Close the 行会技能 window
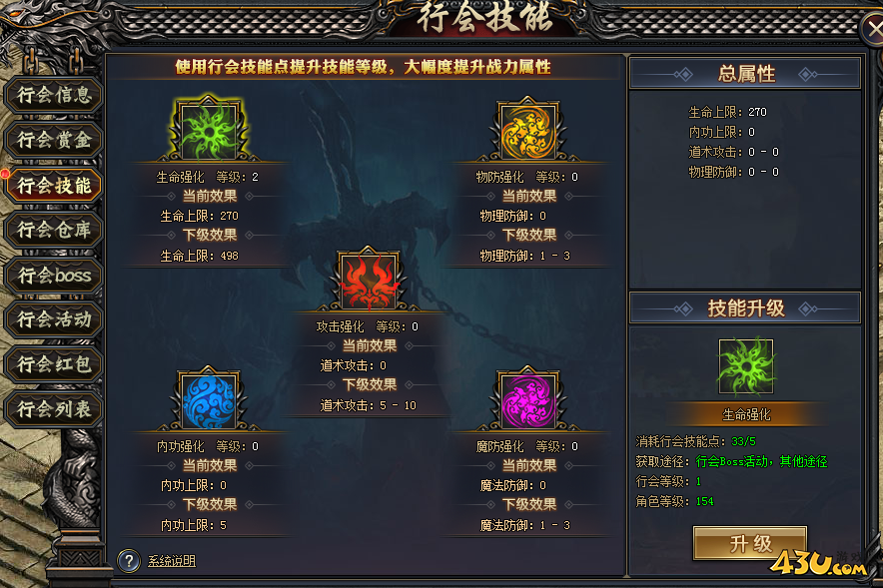 tap(873, 29)
